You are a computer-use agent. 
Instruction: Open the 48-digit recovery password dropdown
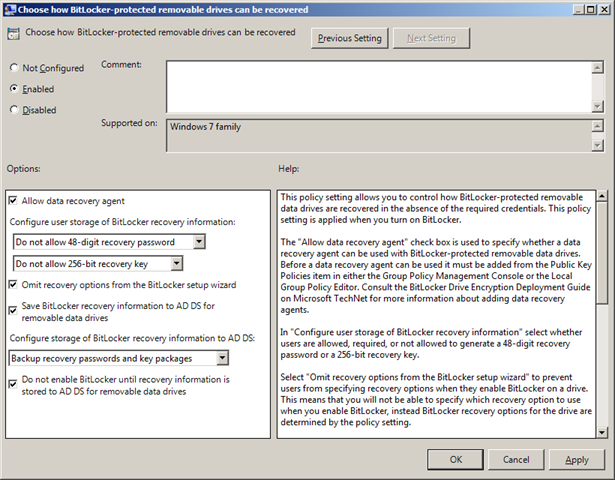[199, 241]
